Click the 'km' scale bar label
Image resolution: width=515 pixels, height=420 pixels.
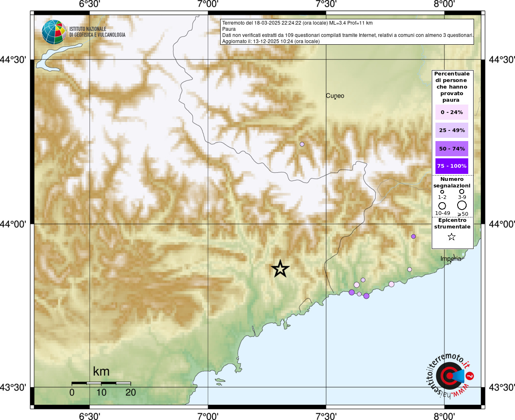[101, 371]
